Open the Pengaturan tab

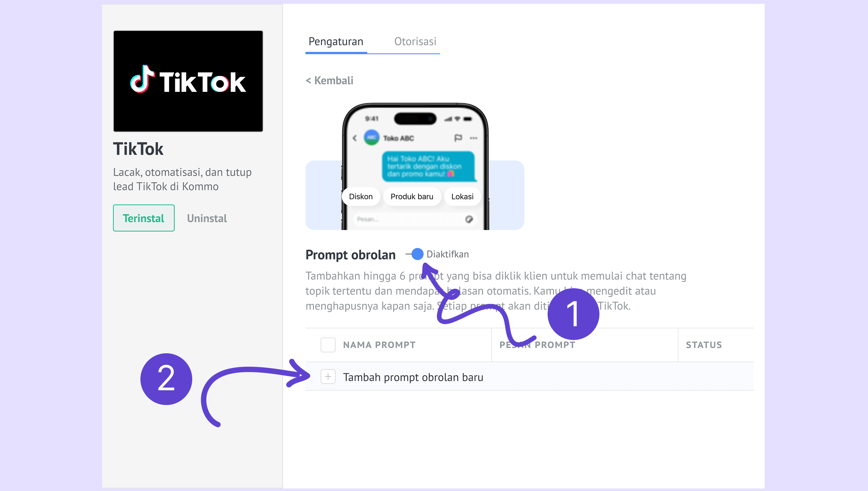click(336, 41)
